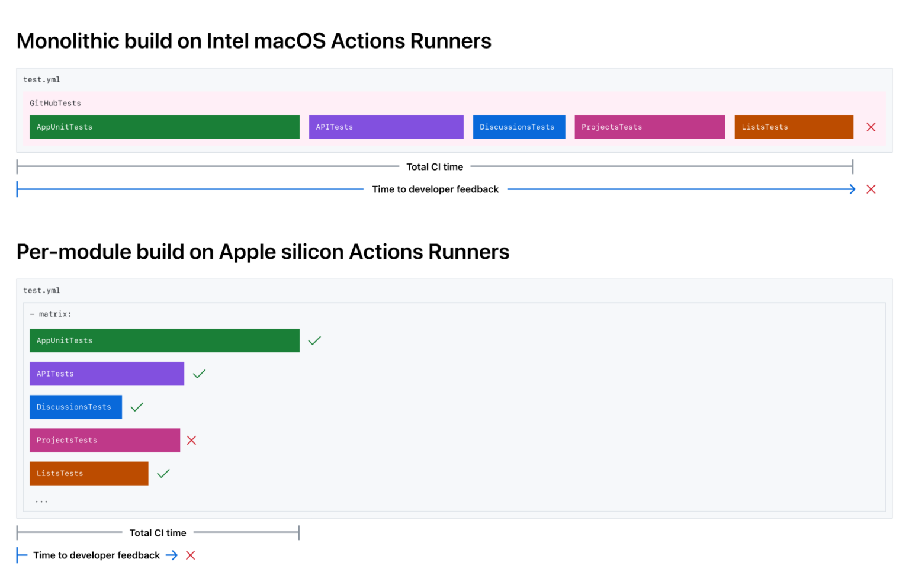The image size is (909, 588).
Task: Select the pink ProjectsTests block in monolithic row
Action: pos(649,127)
